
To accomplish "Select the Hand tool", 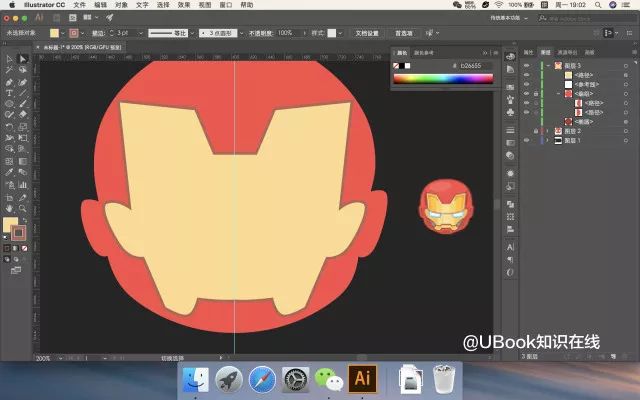I will click(9, 209).
